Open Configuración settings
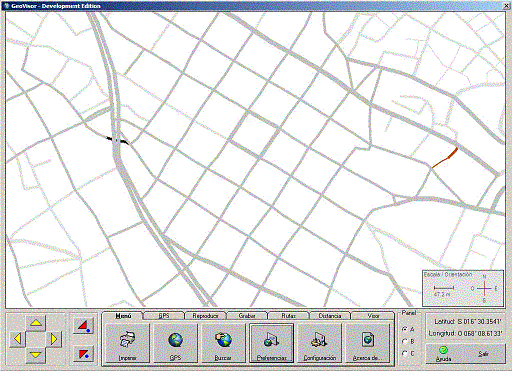The image size is (512, 371). [319, 343]
